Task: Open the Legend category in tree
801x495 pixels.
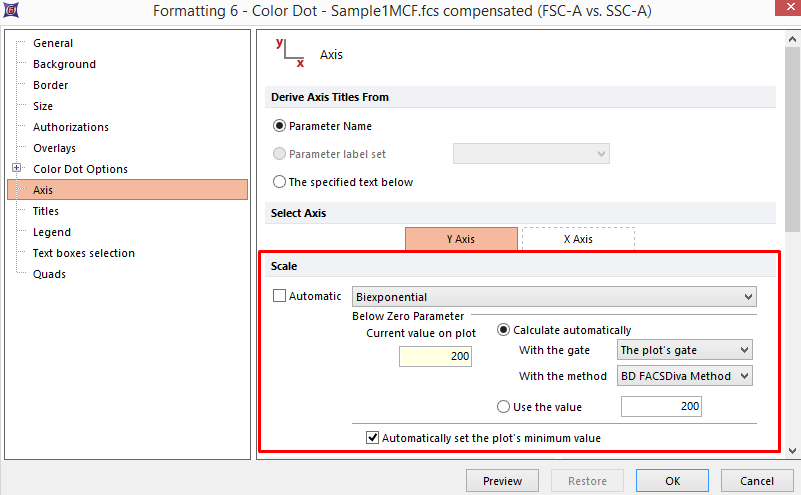Action: tap(52, 232)
